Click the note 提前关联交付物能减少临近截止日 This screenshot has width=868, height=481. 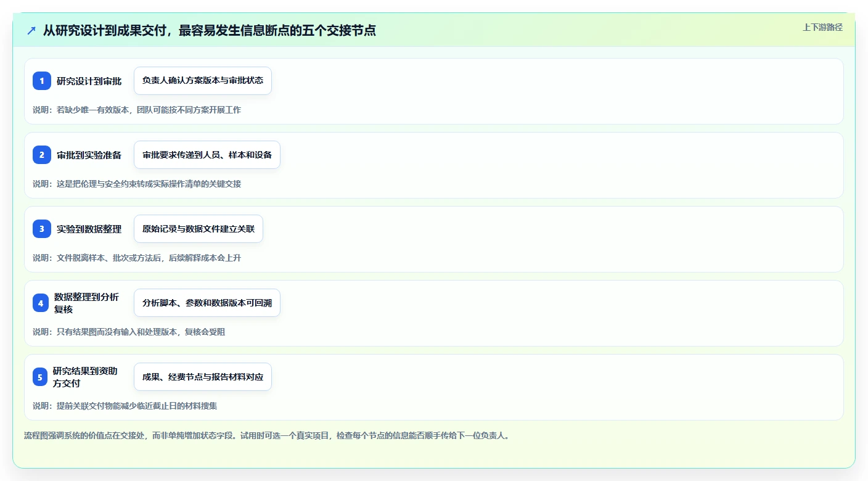click(125, 406)
